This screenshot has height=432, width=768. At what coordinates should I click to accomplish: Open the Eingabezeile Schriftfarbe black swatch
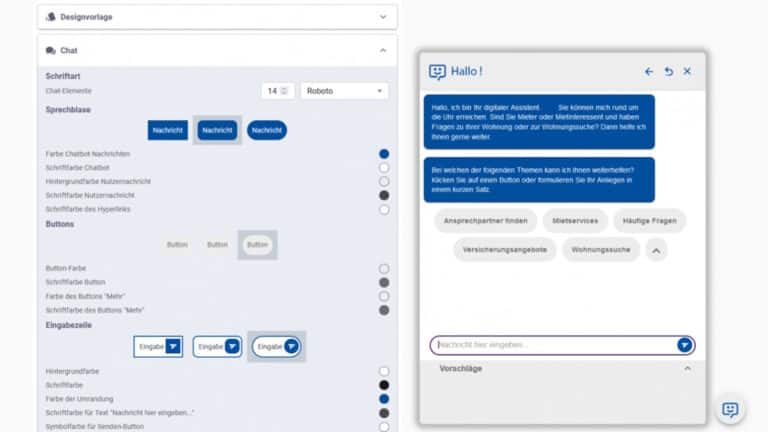[x=384, y=385]
